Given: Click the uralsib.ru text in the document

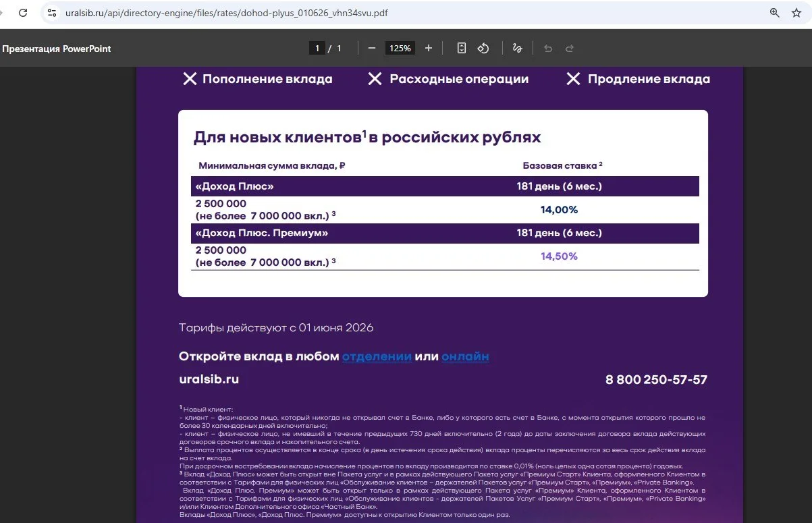Looking at the screenshot, I should tap(209, 379).
